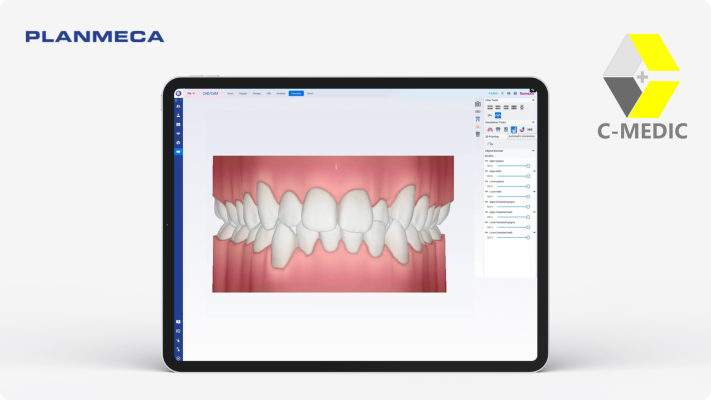Click the Lower gingiva opacity slider
The height and width of the screenshot is (400, 711).
point(512,186)
